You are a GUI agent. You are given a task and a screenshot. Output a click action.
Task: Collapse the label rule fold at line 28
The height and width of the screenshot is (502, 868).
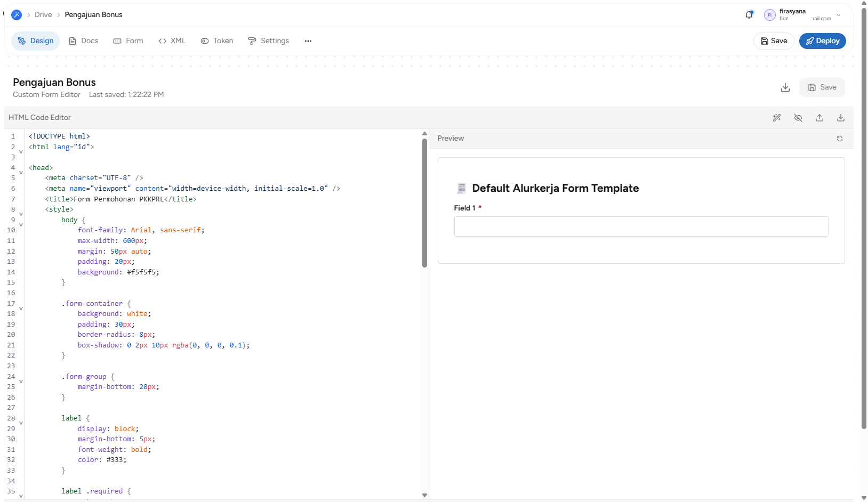21,423
